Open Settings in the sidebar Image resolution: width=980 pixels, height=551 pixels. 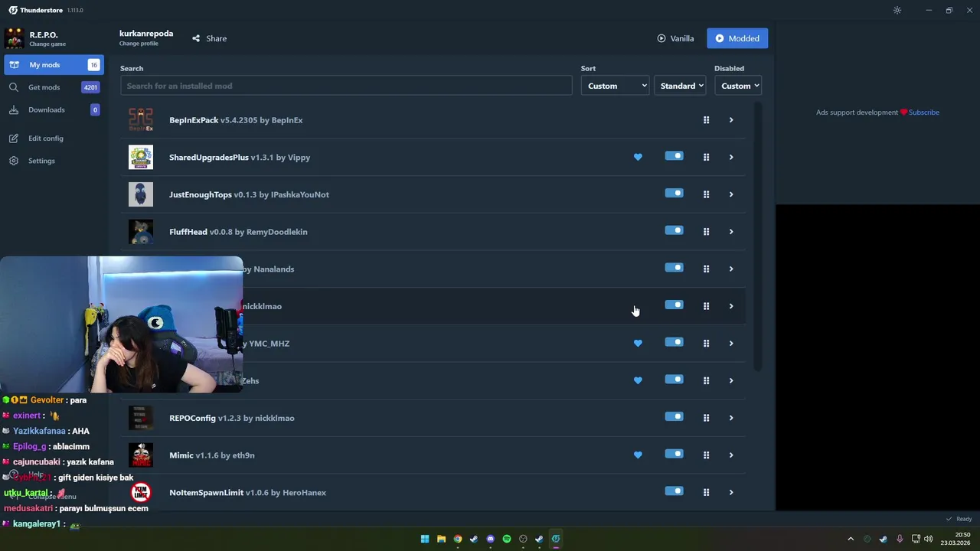54,161
